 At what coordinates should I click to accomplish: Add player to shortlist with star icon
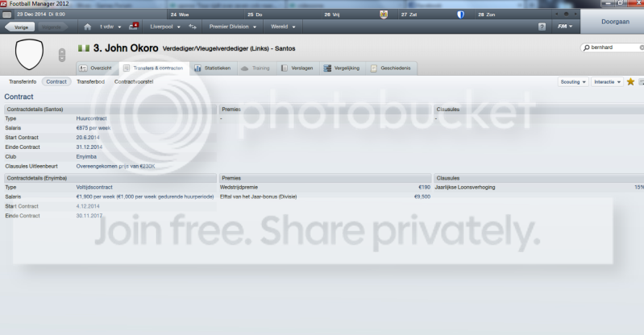(x=630, y=81)
